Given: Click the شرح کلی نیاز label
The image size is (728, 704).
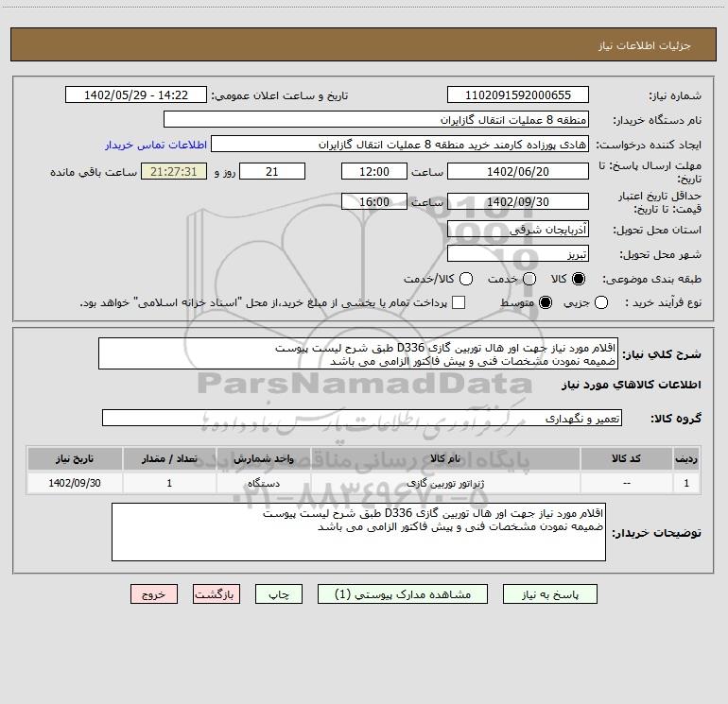Looking at the screenshot, I should click(x=662, y=354).
